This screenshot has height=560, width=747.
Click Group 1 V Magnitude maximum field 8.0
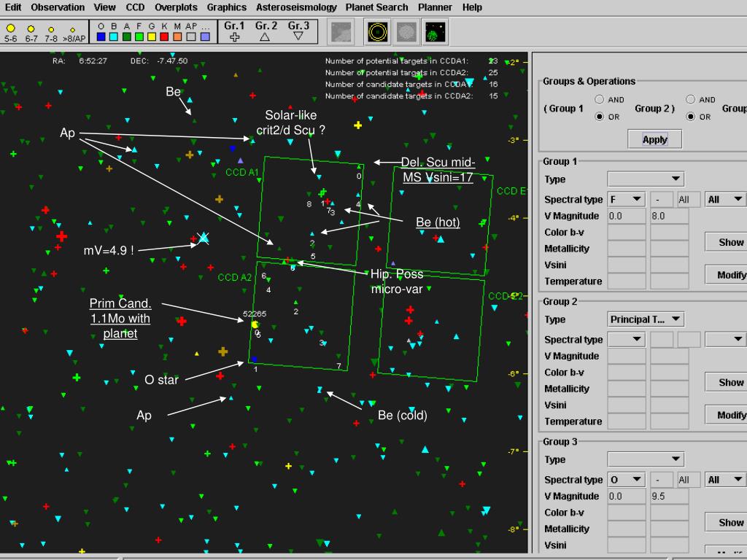670,216
